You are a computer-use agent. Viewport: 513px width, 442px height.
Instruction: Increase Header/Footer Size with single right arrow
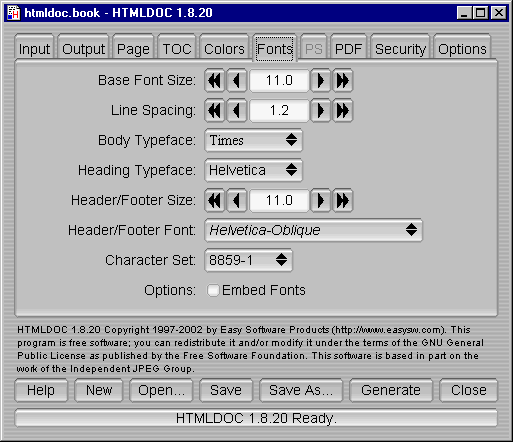tap(320, 200)
